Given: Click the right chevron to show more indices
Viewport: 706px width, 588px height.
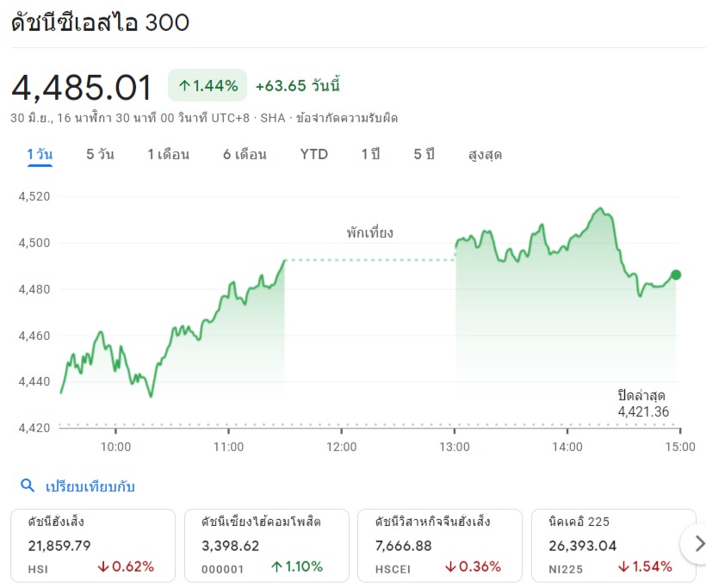Looking at the screenshot, I should pyautogui.click(x=699, y=543).
